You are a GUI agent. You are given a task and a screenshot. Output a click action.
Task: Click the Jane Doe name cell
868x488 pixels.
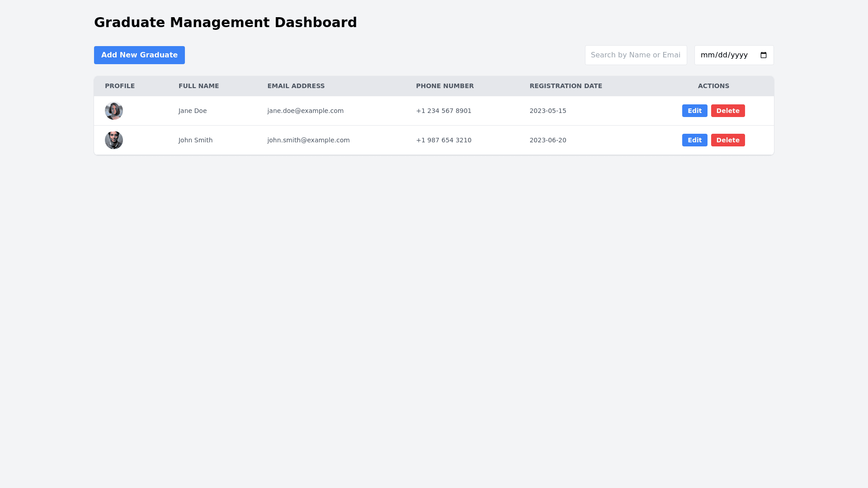click(192, 111)
